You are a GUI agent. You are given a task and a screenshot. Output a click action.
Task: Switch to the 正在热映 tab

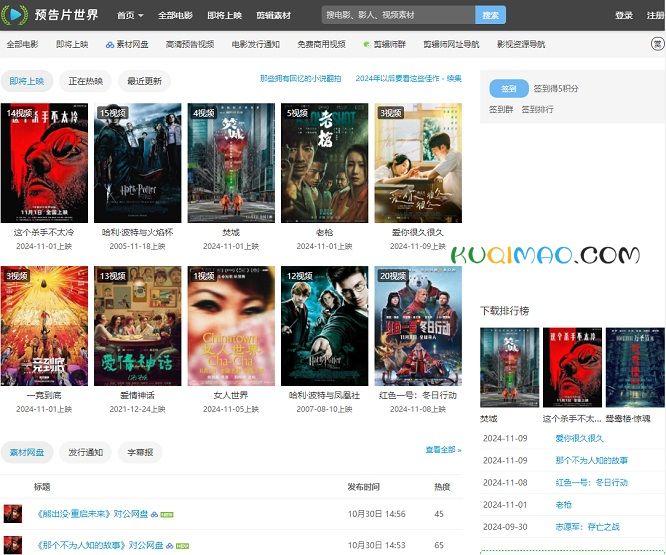pyautogui.click(x=85, y=81)
